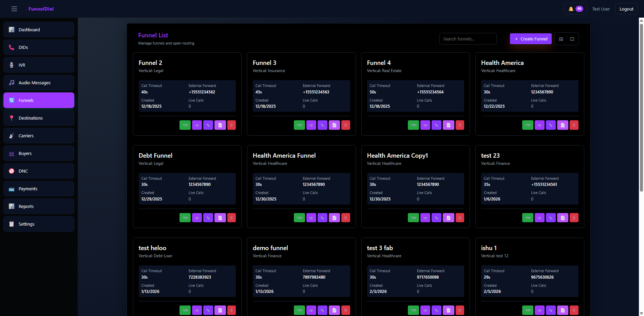
Task: Click the Logout button
Action: tap(626, 9)
